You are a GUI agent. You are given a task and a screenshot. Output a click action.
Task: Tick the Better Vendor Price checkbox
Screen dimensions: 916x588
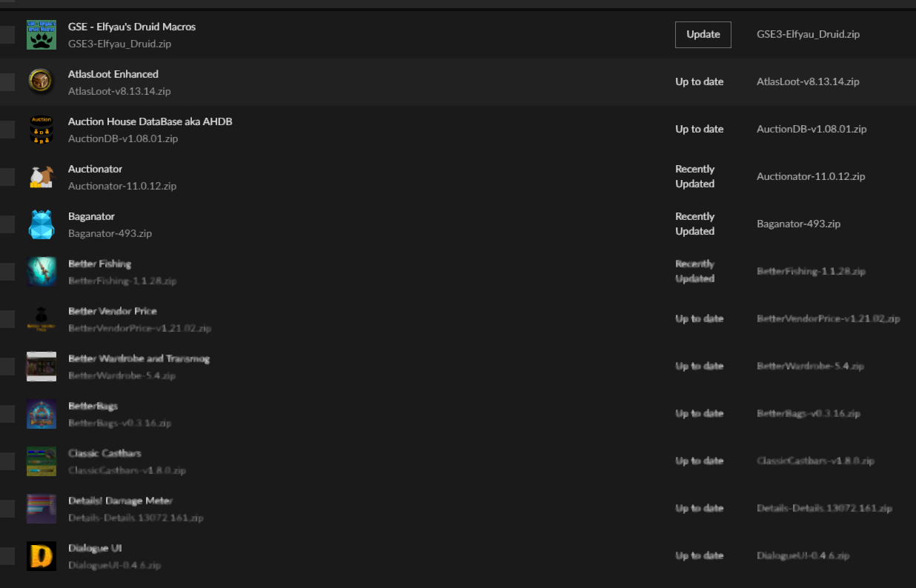coord(7,319)
